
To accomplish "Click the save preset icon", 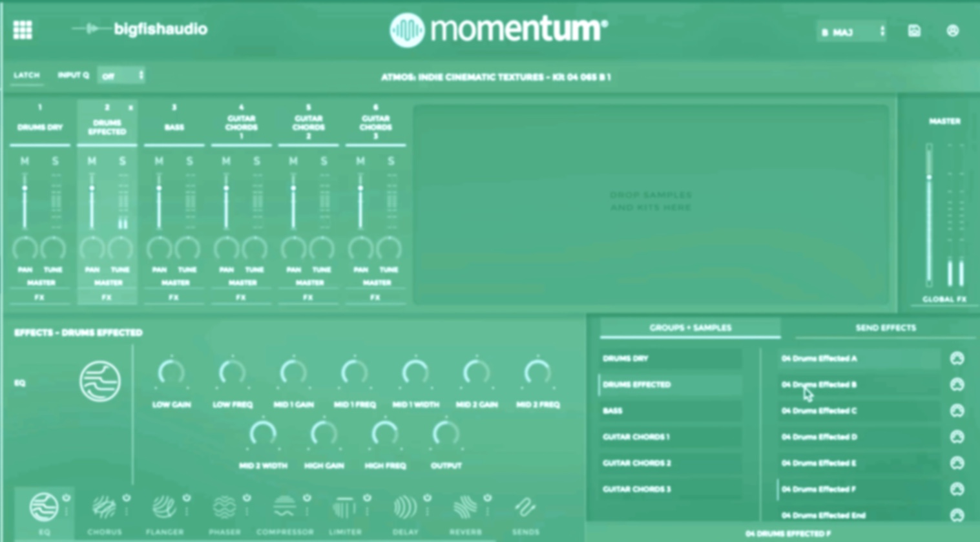I will (x=914, y=31).
